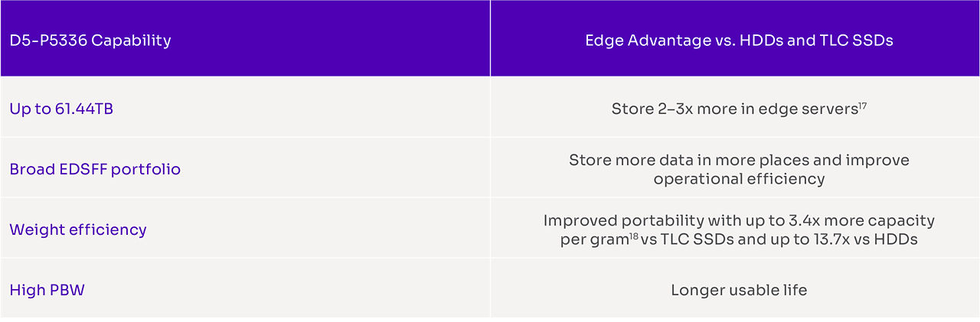
Task: Select the Edge Advantage vs. HDDs header
Action: click(x=739, y=41)
